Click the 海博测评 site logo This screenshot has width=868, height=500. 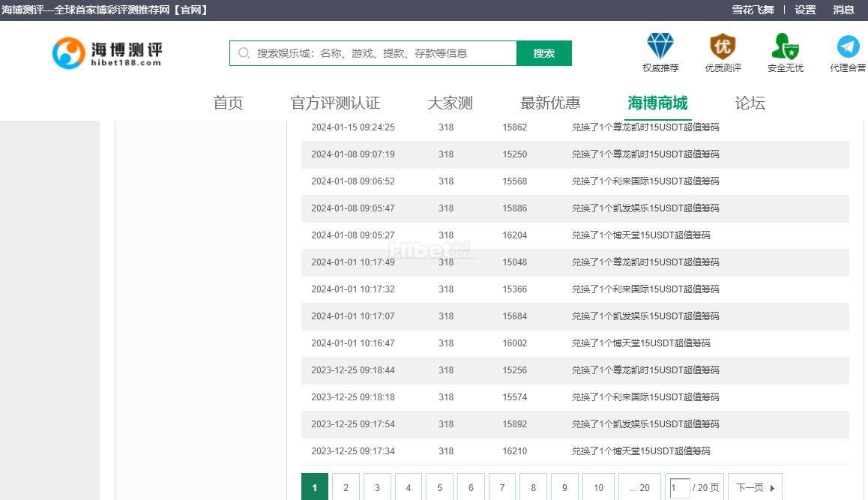[x=106, y=53]
